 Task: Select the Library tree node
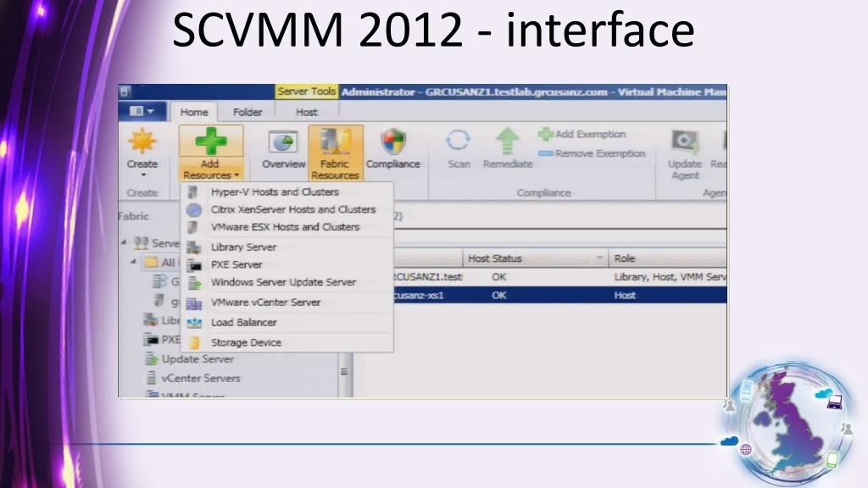coord(170,320)
